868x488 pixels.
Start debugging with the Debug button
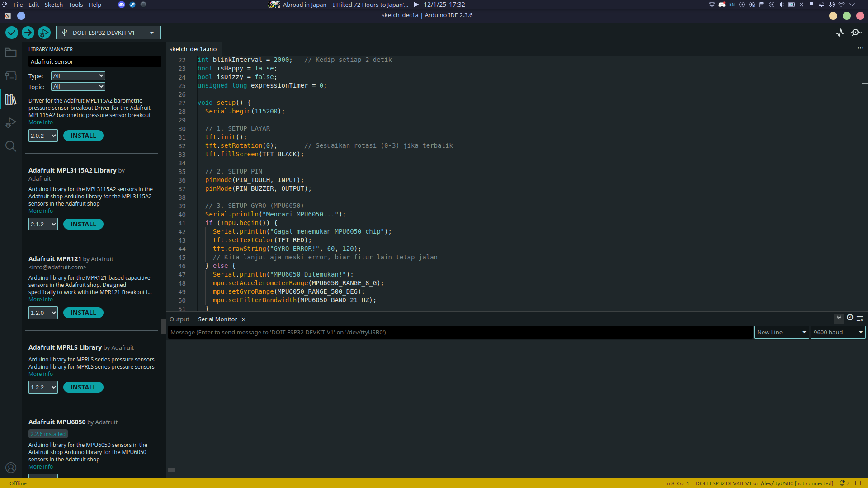(44, 33)
